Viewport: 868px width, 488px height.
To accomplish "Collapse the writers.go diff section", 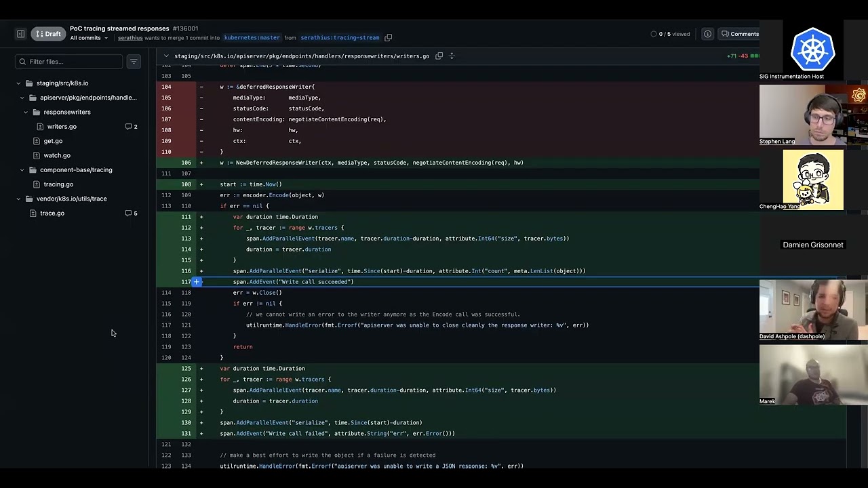I will (x=166, y=56).
